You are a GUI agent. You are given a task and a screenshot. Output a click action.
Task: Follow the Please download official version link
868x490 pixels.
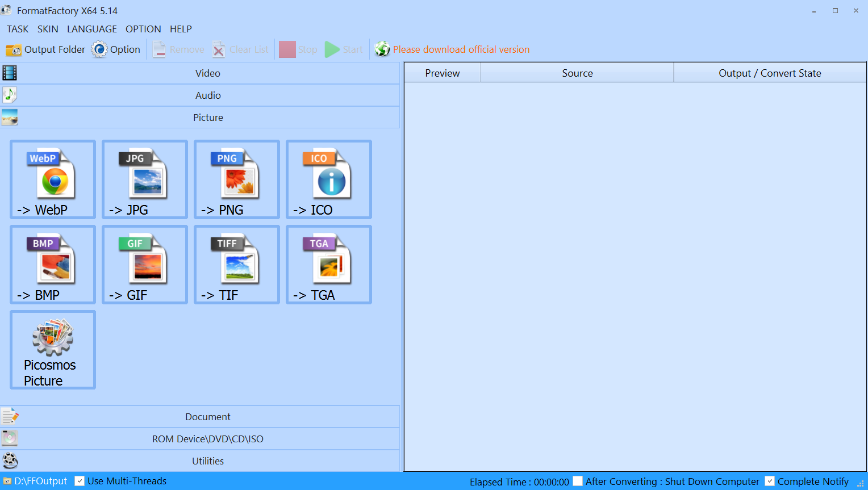coord(461,49)
